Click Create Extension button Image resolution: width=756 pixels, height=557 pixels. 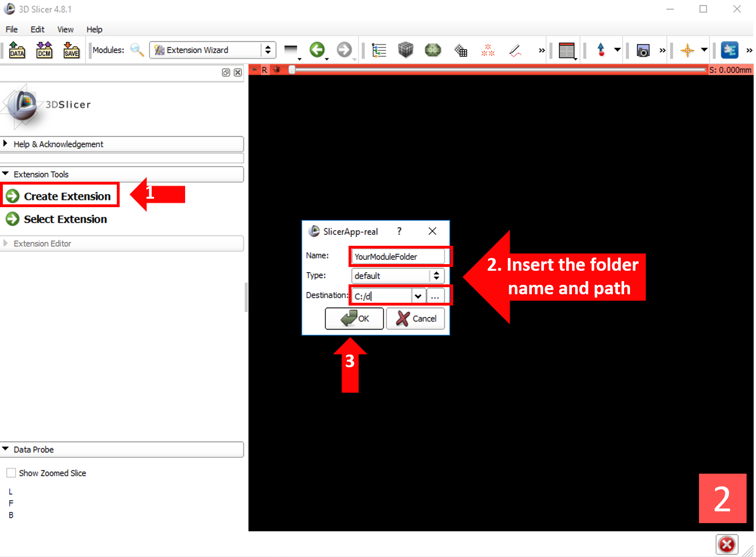point(60,196)
